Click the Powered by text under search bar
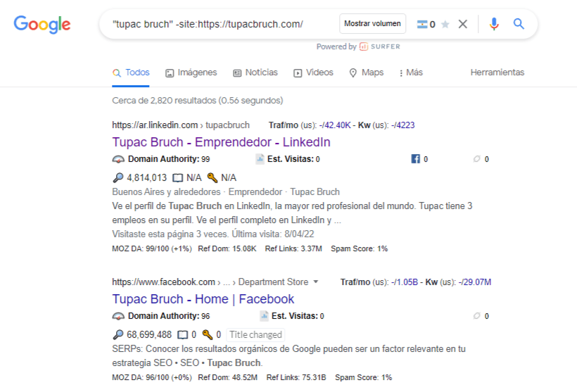 (x=336, y=46)
